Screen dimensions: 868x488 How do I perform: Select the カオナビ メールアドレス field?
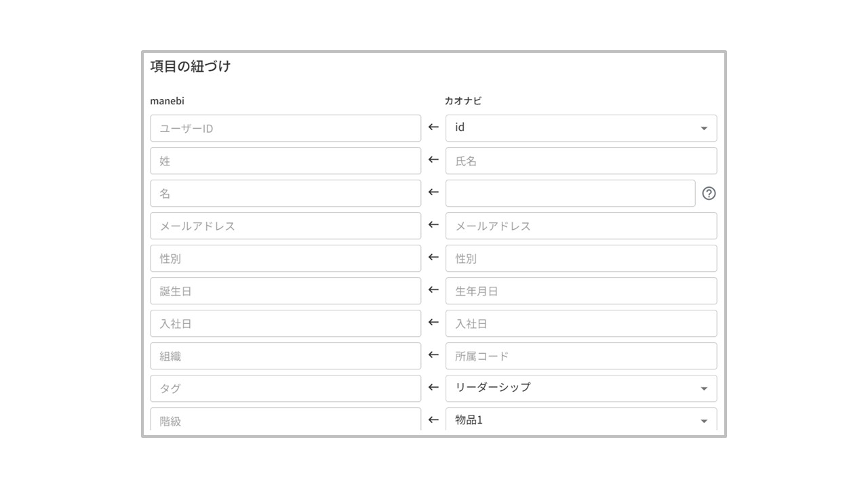coord(581,226)
